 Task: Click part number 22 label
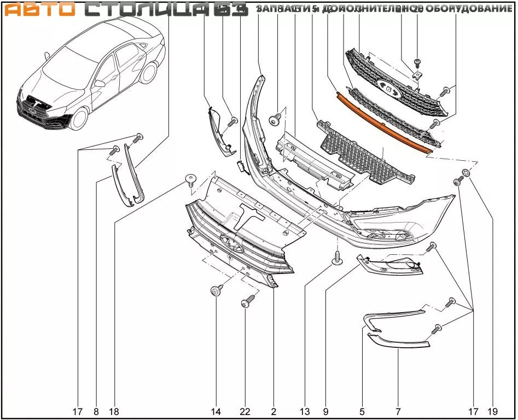click(x=246, y=411)
